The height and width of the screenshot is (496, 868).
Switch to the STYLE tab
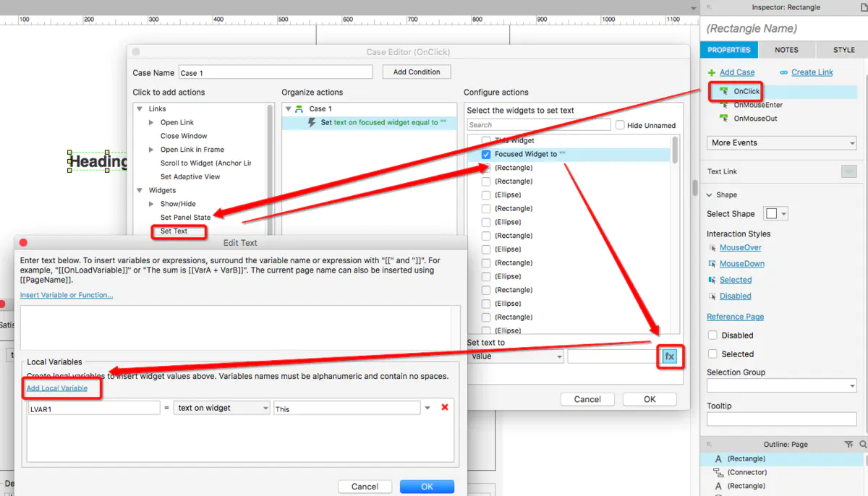pyautogui.click(x=844, y=50)
